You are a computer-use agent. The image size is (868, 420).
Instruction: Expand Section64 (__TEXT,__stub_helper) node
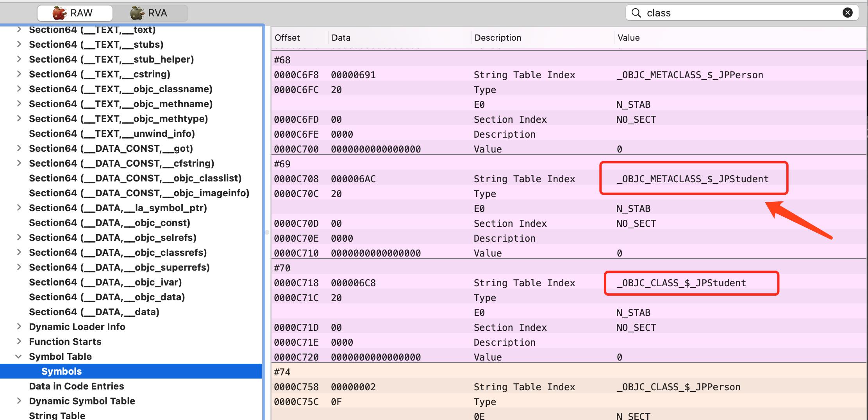click(19, 59)
